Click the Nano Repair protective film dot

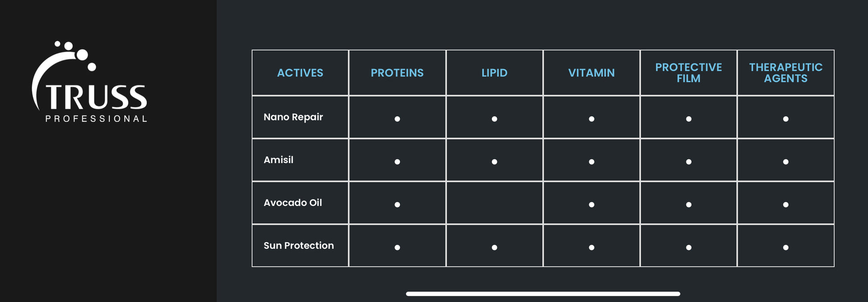tap(689, 119)
